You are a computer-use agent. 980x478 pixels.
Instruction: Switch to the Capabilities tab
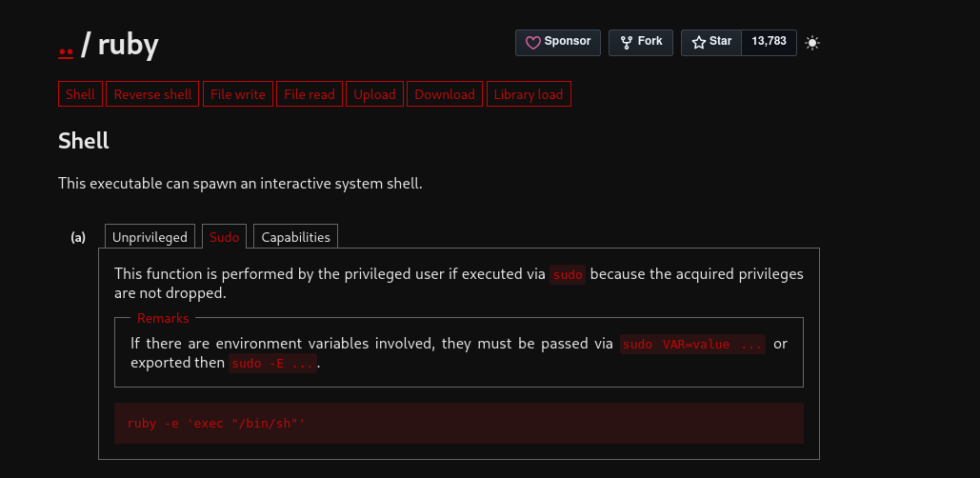[295, 237]
